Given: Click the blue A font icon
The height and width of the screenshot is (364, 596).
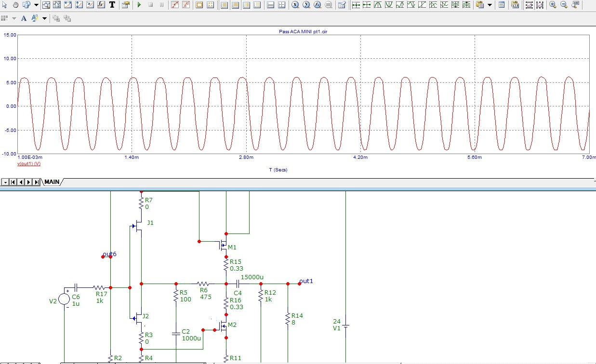Looking at the screenshot, I should [24, 18].
